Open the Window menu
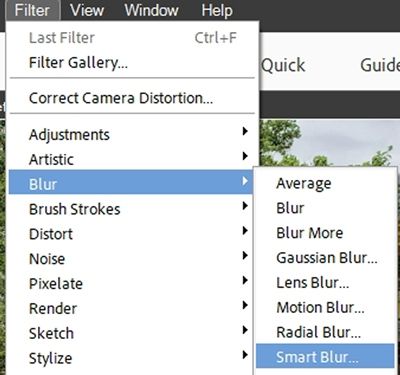Image resolution: width=400 pixels, height=375 pixels. coord(151,10)
